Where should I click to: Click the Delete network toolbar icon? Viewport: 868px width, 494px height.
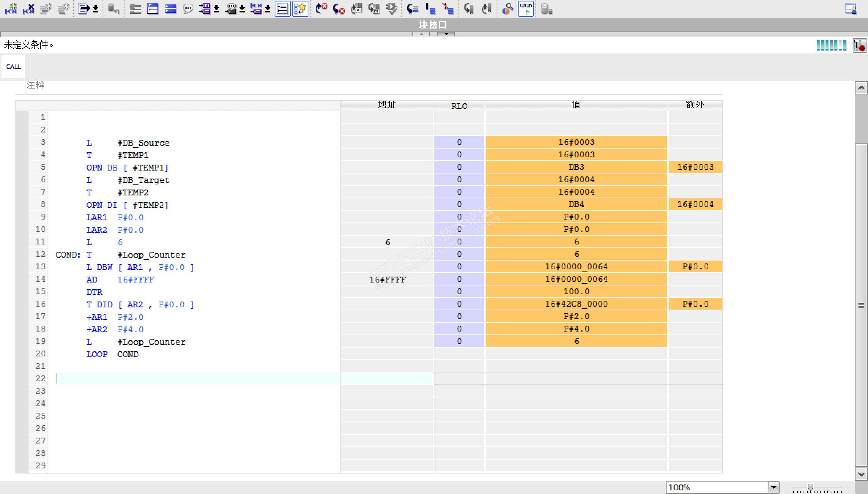[x=28, y=9]
